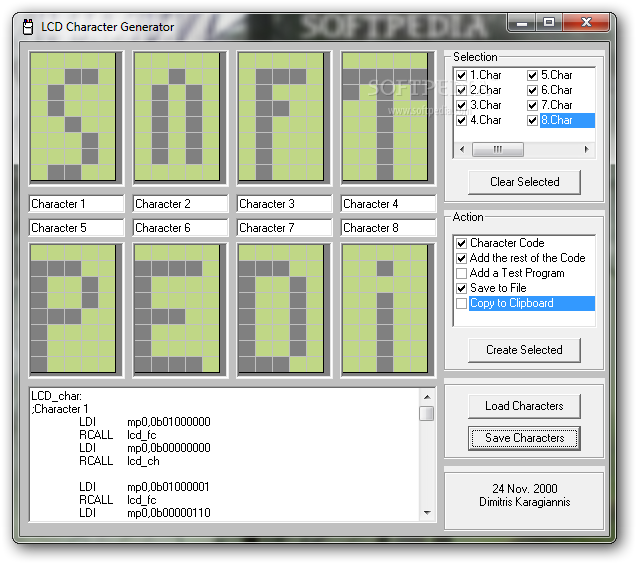Click the "mp0,0b01000001" value in code
Viewport: 637px width, 564px height.
pos(168,487)
